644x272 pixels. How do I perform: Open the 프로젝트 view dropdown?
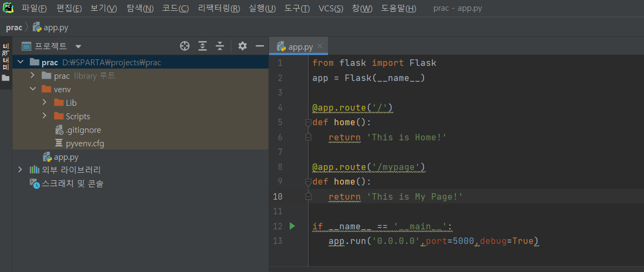point(78,46)
